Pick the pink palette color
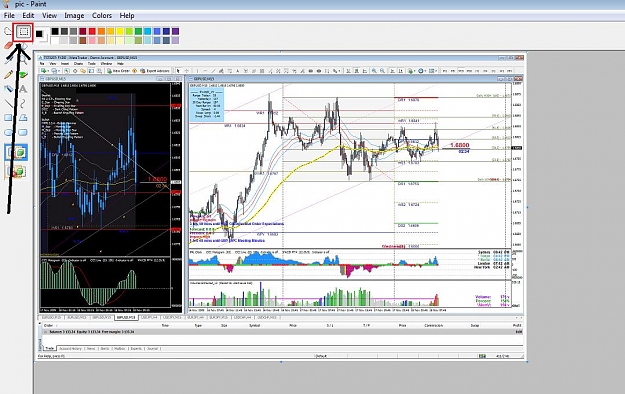This screenshot has height=394, width=625. click(92, 40)
